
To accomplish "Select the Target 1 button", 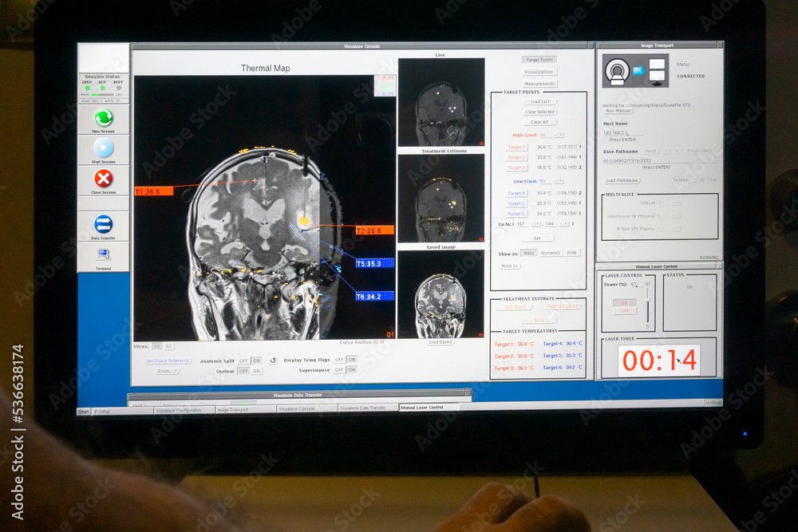I will coord(516,147).
